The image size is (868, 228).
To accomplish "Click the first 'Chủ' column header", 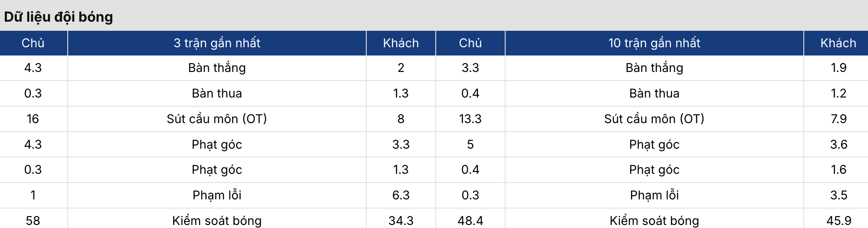I will click(x=33, y=43).
